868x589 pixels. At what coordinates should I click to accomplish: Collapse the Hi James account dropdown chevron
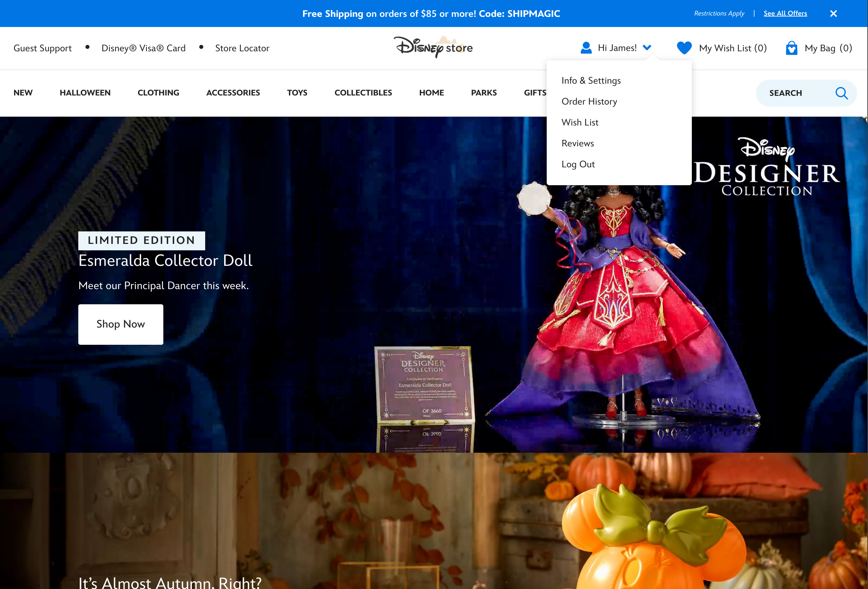click(647, 48)
